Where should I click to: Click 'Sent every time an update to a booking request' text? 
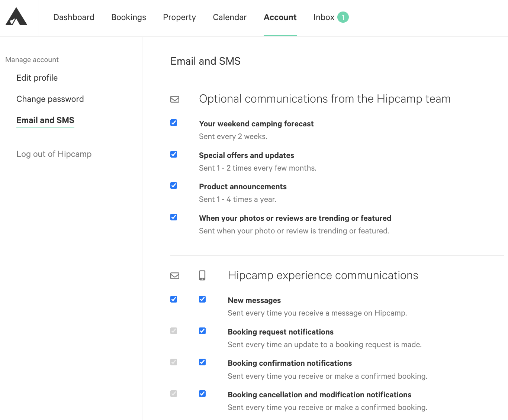[x=325, y=345]
